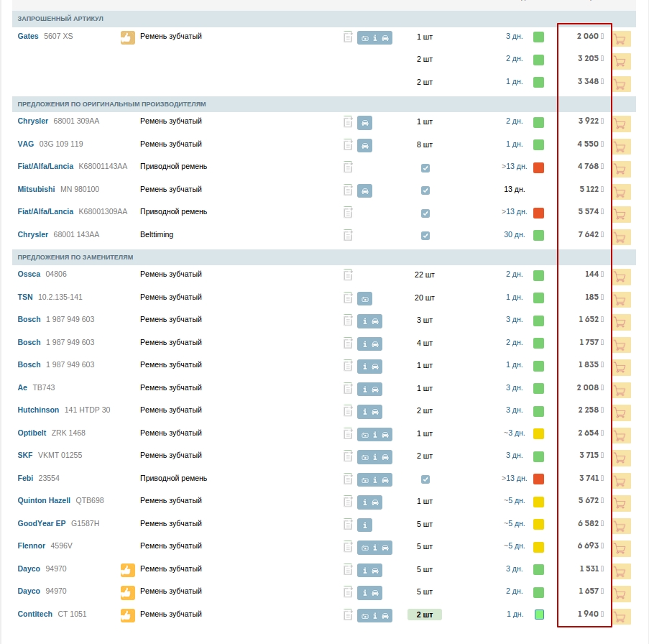Add the 1 652 Bosch belt to cart
Image resolution: width=649 pixels, height=644 pixels.
click(x=621, y=322)
